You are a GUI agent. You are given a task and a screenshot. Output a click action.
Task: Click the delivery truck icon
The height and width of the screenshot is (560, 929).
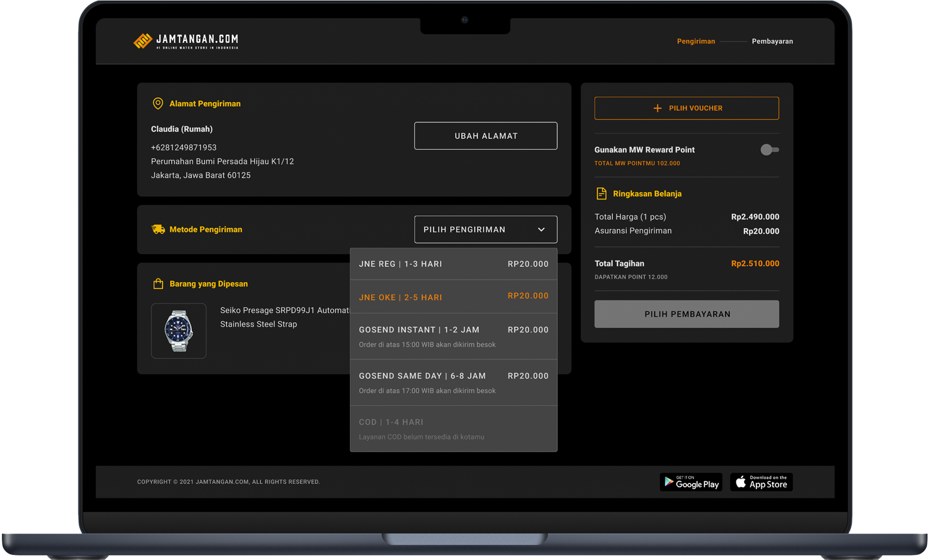point(158,229)
